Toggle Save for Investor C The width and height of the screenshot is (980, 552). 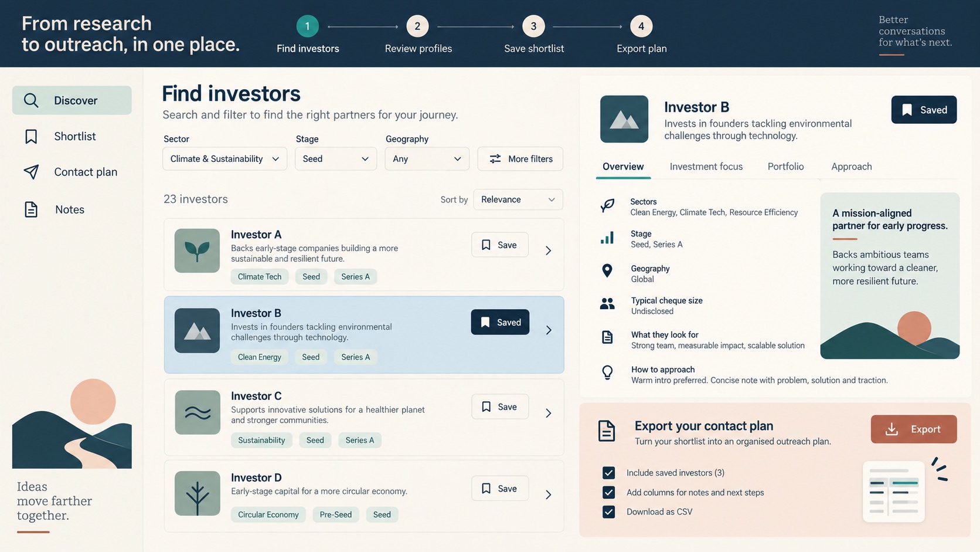tap(499, 407)
